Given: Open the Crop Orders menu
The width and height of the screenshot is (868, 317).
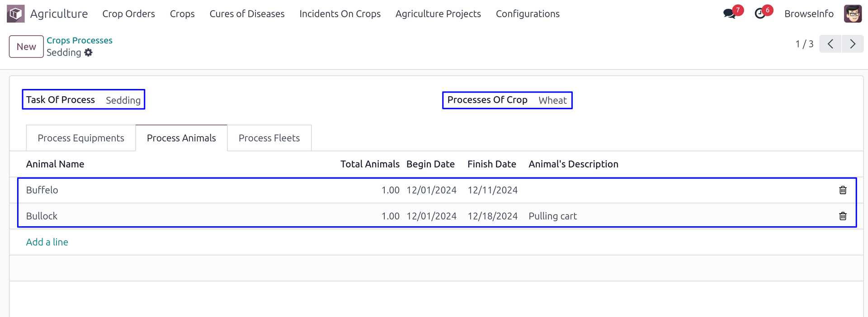Looking at the screenshot, I should pos(128,14).
